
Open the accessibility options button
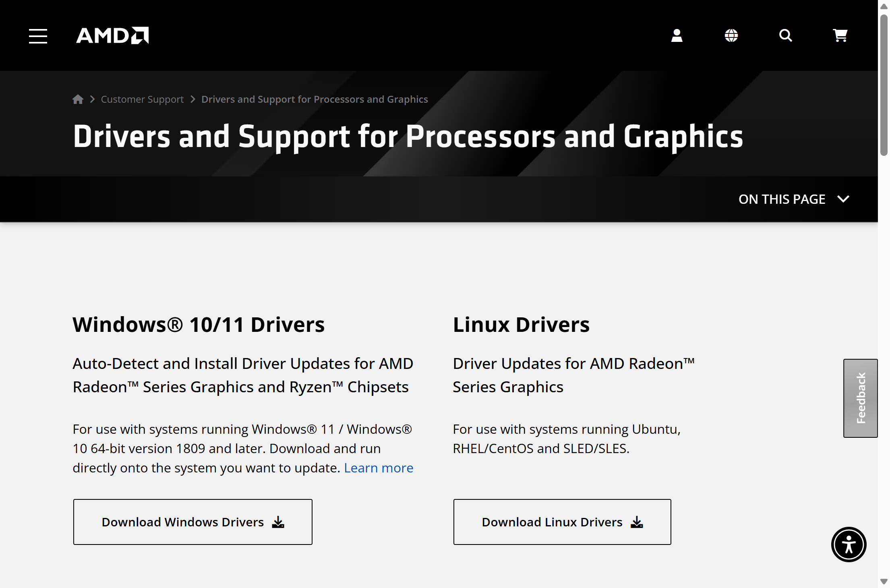click(x=849, y=545)
